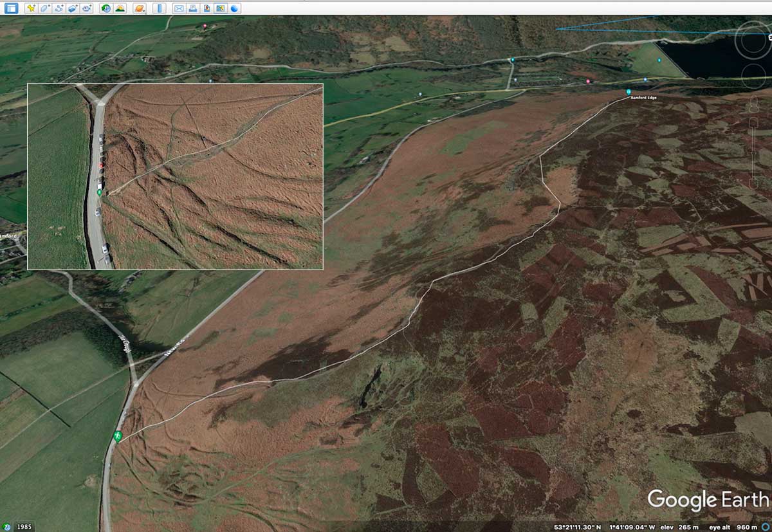
Task: Toggle the sidebar panel button
Action: tap(11, 8)
